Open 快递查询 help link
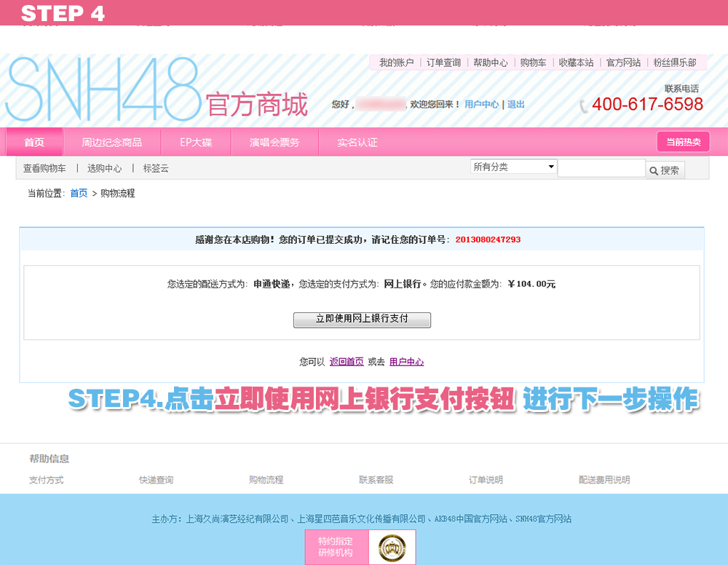The image size is (728, 565). coord(156,480)
